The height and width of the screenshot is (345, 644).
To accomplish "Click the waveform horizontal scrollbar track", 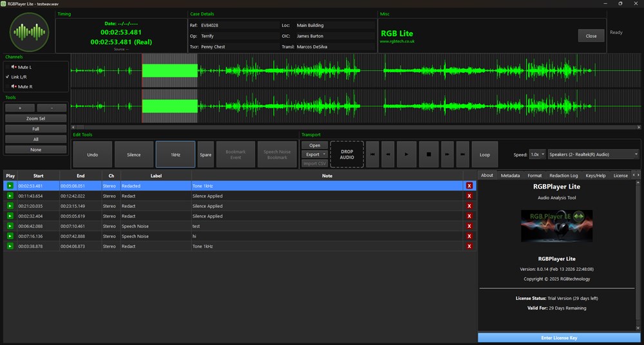I will coord(357,127).
